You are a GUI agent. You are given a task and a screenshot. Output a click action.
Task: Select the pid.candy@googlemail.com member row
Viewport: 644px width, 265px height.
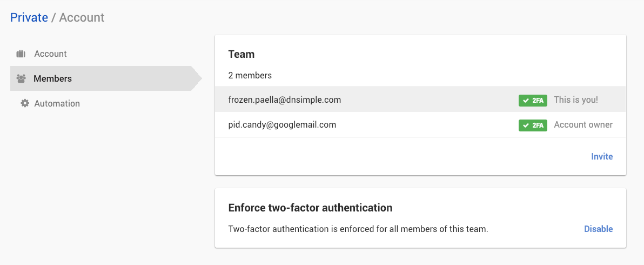pyautogui.click(x=282, y=125)
